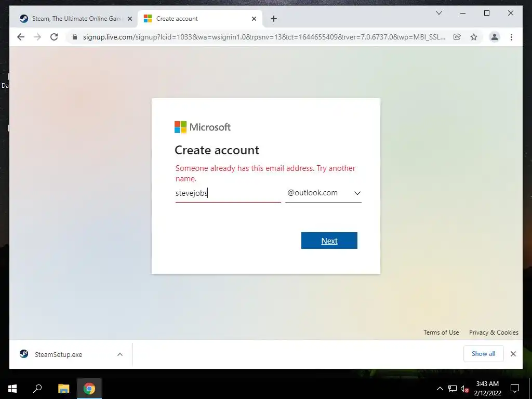Click the red email error message
Viewport: 532px width, 399px height.
tap(265, 174)
